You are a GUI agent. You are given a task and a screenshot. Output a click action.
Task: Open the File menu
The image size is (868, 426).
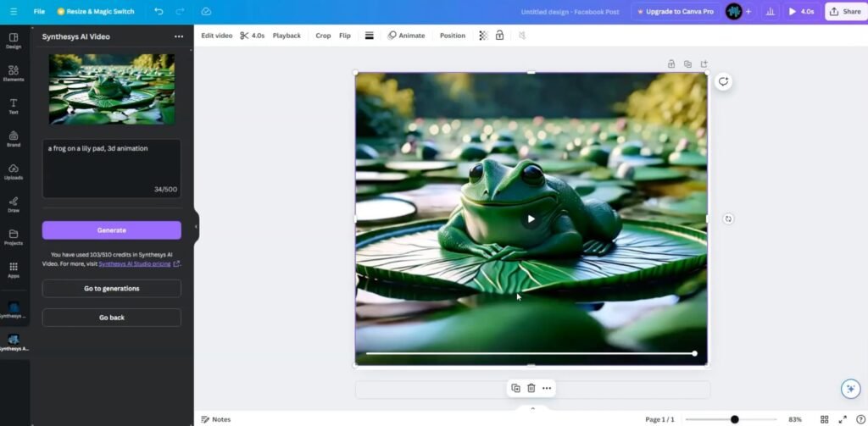coord(39,12)
